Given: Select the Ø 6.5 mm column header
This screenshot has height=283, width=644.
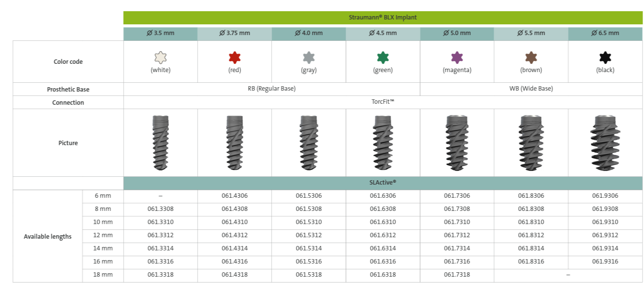Looking at the screenshot, I should coord(606,33).
